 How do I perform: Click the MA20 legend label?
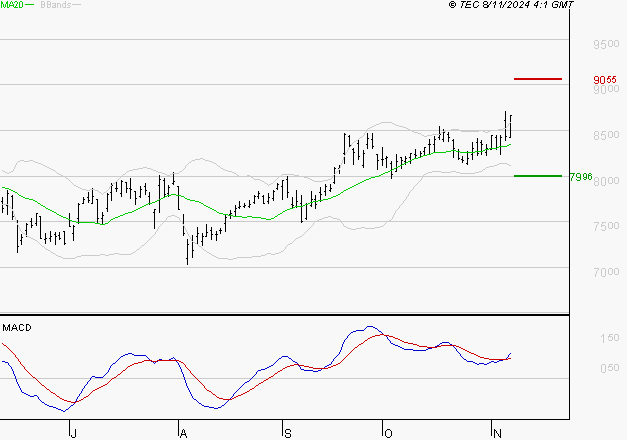pyautogui.click(x=12, y=5)
